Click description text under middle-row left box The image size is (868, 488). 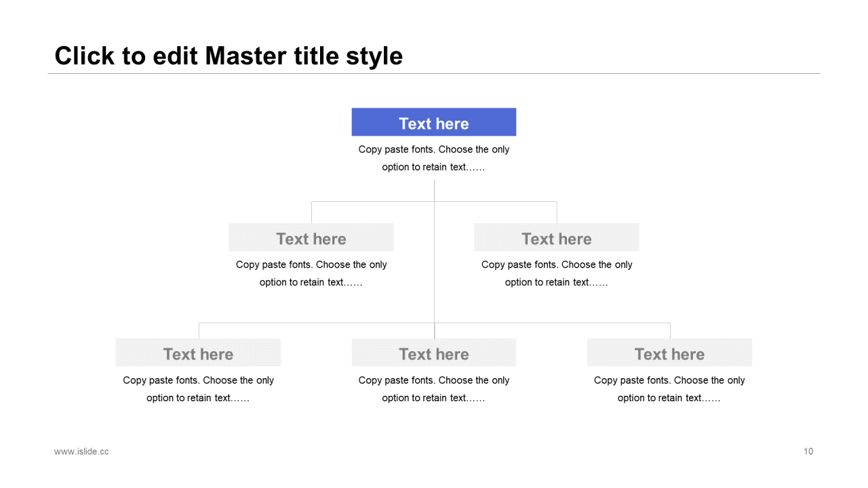pyautogui.click(x=311, y=273)
